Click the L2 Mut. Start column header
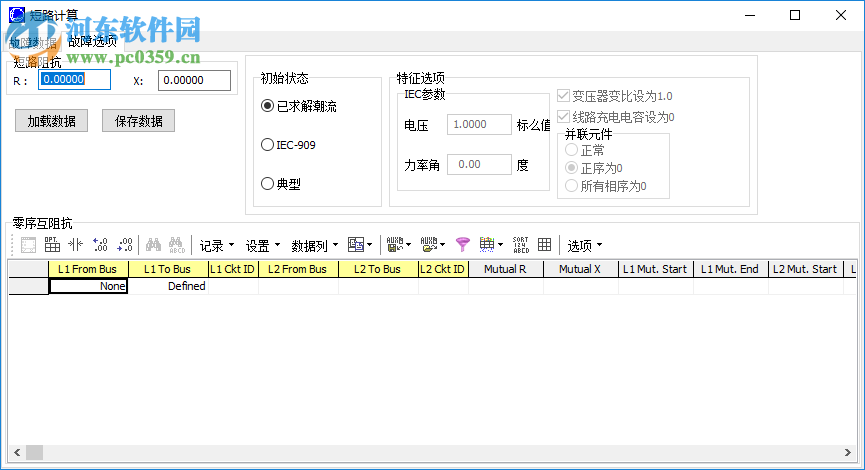Image resolution: width=865 pixels, height=470 pixels. [x=805, y=269]
